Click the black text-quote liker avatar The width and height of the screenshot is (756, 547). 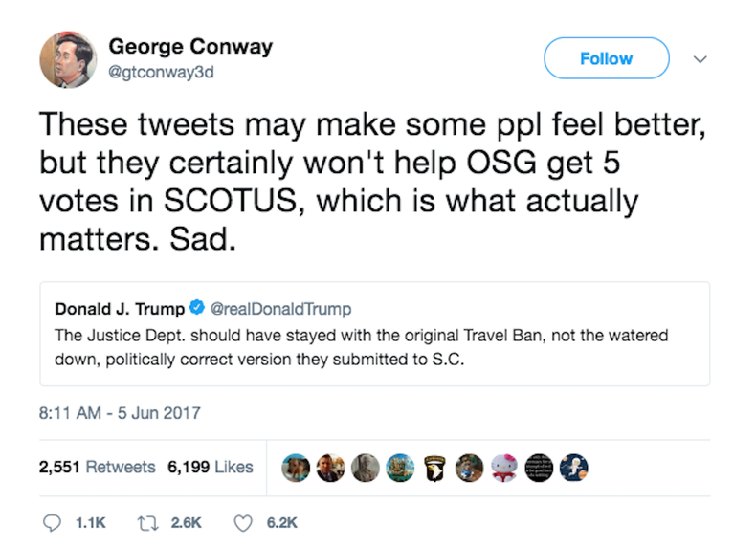[x=538, y=467]
